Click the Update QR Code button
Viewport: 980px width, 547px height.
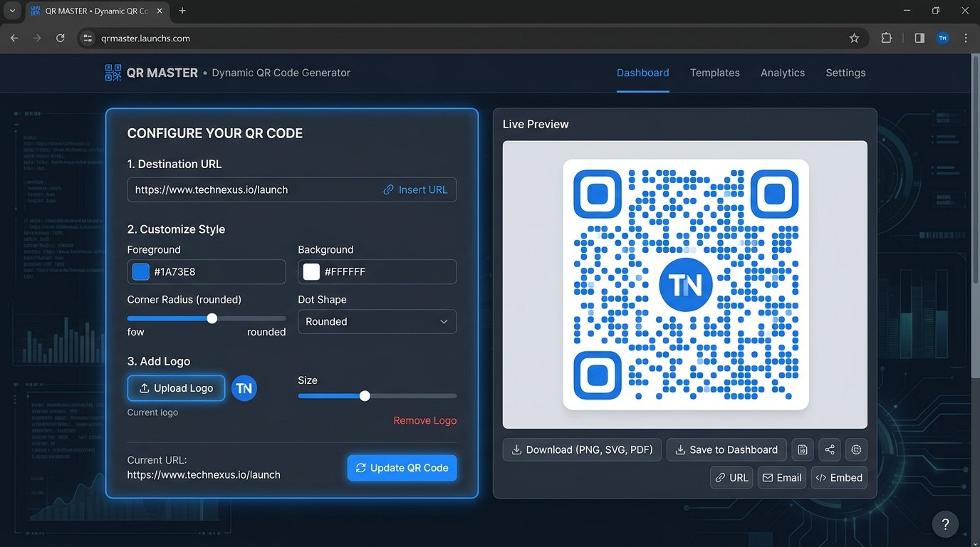402,468
